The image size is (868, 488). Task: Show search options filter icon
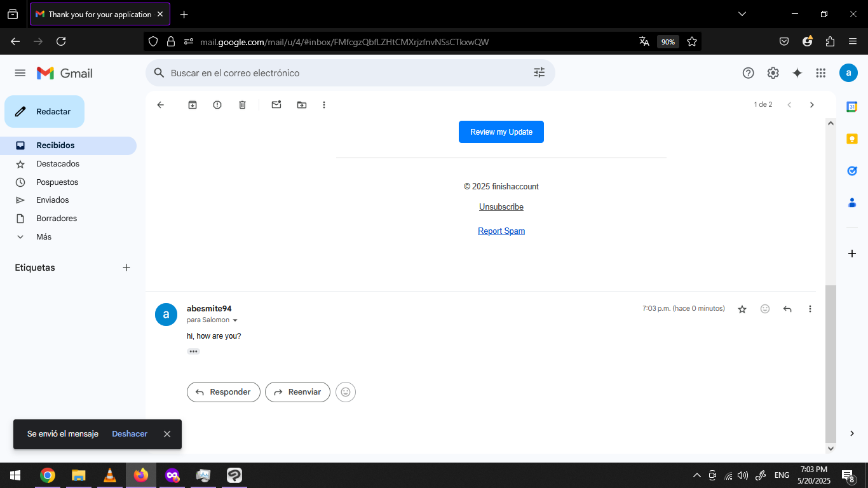tap(539, 73)
